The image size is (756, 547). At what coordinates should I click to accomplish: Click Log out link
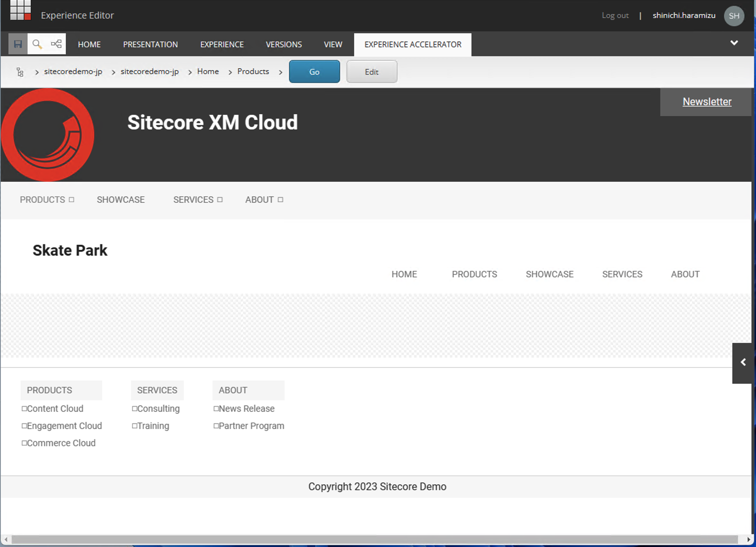point(615,15)
